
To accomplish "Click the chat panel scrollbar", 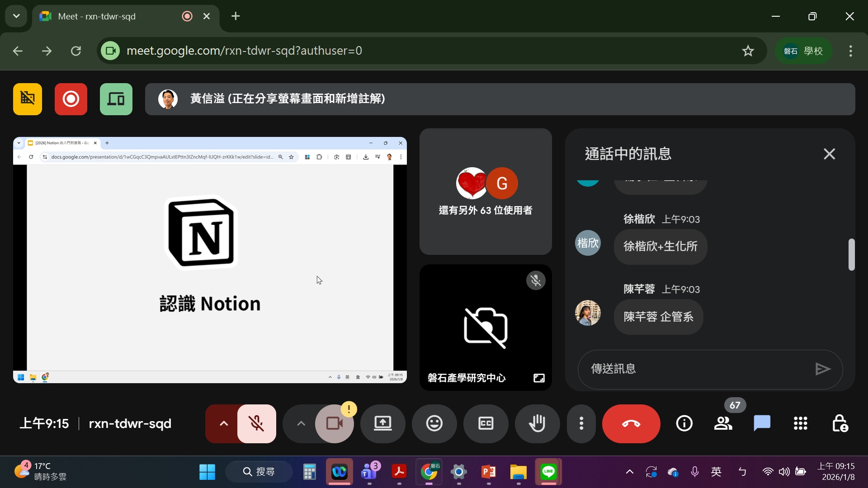I will [851, 254].
